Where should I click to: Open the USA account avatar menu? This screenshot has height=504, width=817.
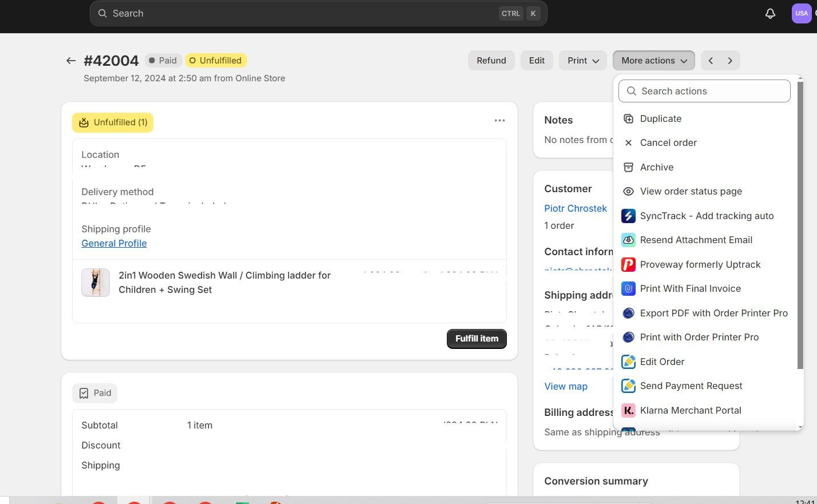(x=802, y=13)
